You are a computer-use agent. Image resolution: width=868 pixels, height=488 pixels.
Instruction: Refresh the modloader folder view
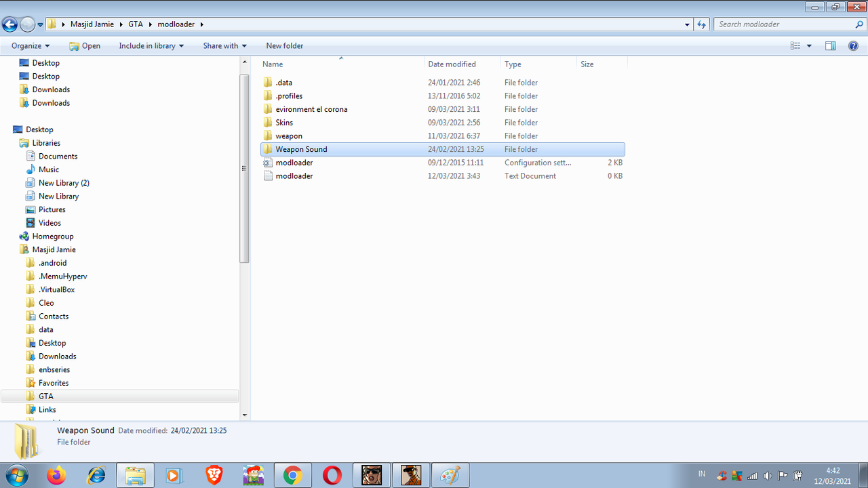click(x=702, y=24)
